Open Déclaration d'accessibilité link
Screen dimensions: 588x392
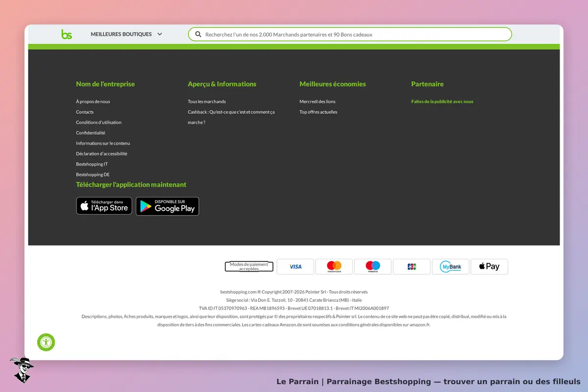tap(101, 153)
